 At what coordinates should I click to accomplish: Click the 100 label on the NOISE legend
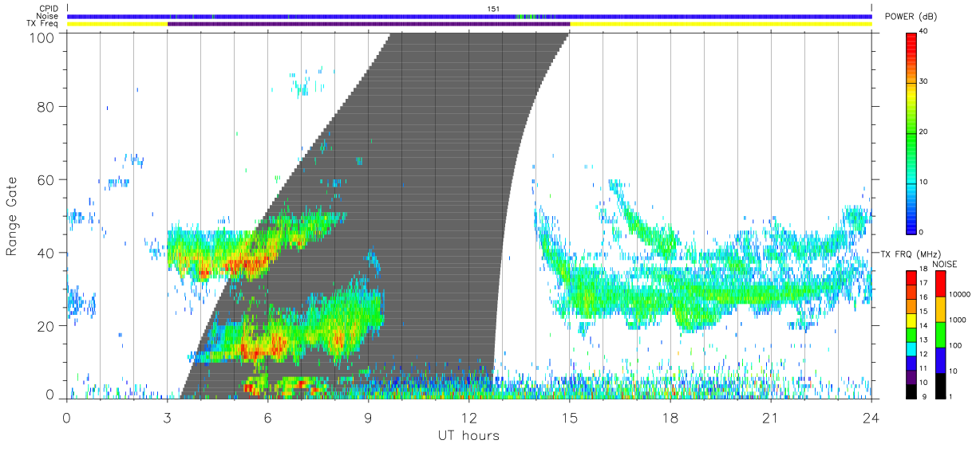click(954, 345)
